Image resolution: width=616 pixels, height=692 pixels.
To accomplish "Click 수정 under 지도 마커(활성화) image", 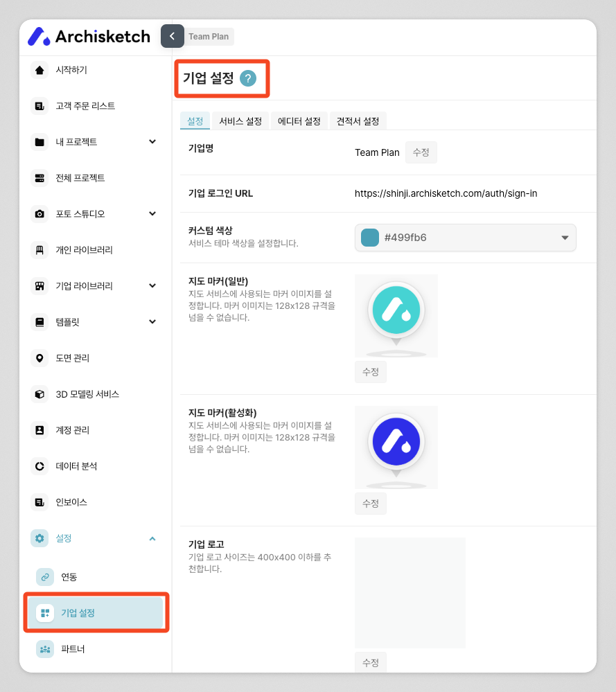I will coord(371,504).
